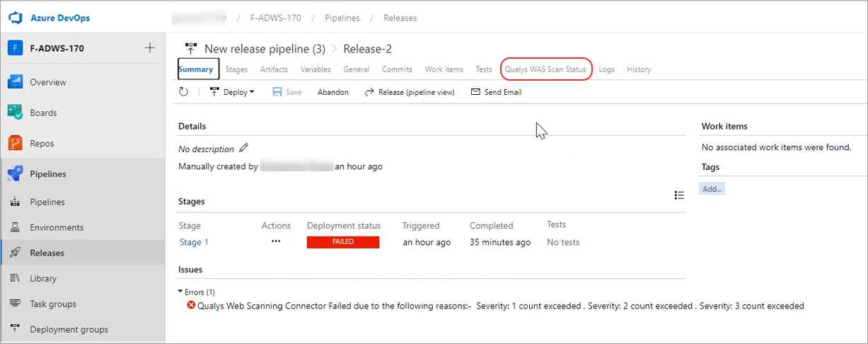Click the 'No tests' cell
This screenshot has height=344, width=868.
[x=563, y=242]
